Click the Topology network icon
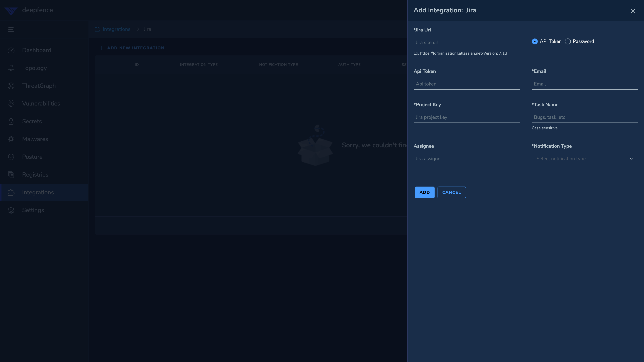This screenshot has width=644, height=362. coord(11,68)
